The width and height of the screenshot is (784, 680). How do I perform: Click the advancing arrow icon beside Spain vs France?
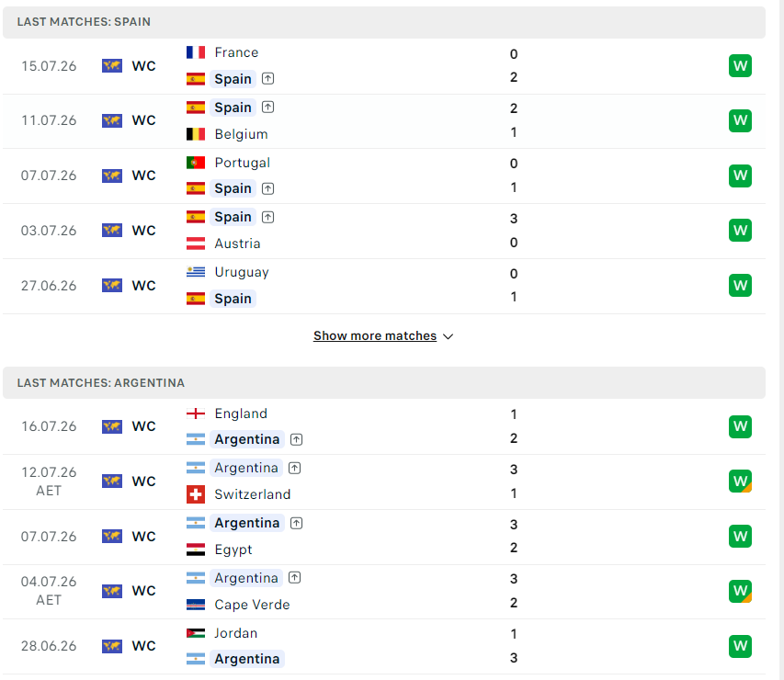268,78
